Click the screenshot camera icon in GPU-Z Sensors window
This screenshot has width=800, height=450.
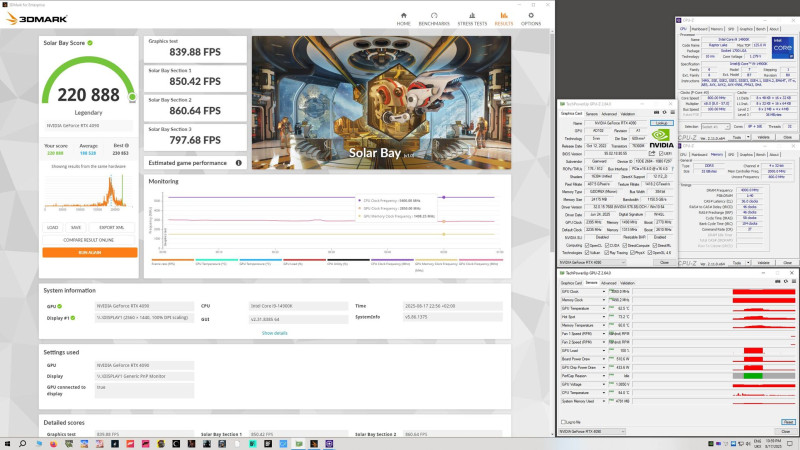coord(778,281)
